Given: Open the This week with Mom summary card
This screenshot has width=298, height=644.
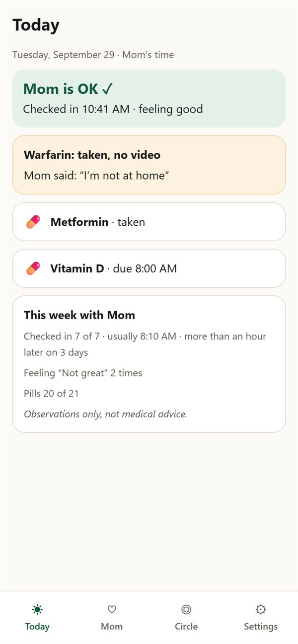Looking at the screenshot, I should [x=149, y=364].
